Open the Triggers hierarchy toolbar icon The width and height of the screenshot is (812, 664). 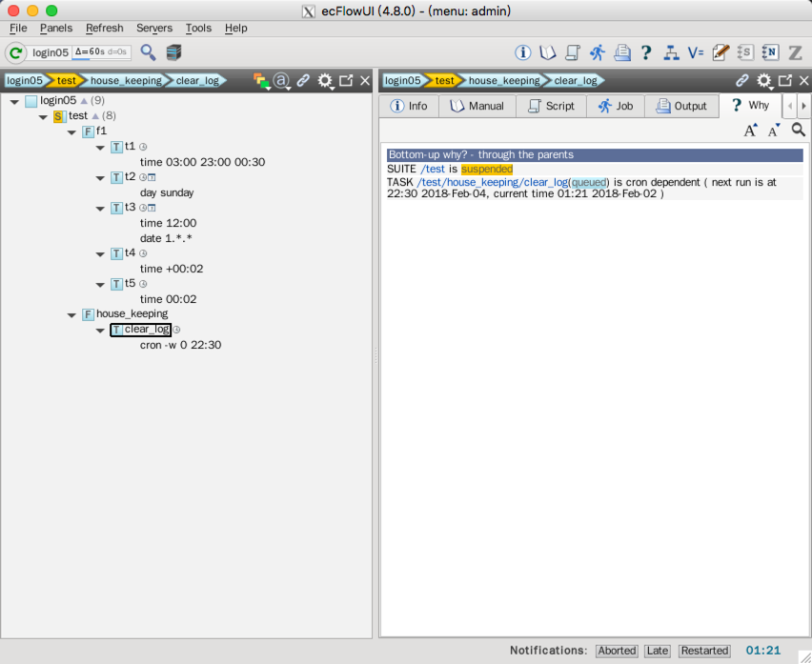pyautogui.click(x=671, y=52)
